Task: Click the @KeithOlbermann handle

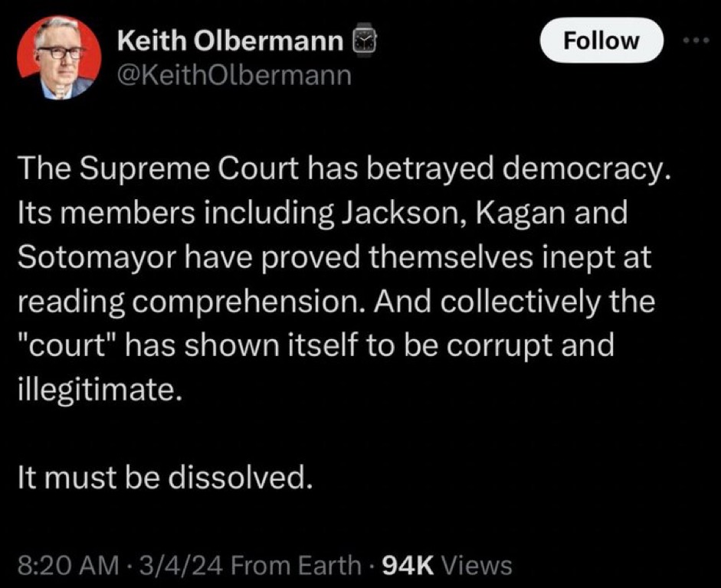Action: pyautogui.click(x=234, y=75)
